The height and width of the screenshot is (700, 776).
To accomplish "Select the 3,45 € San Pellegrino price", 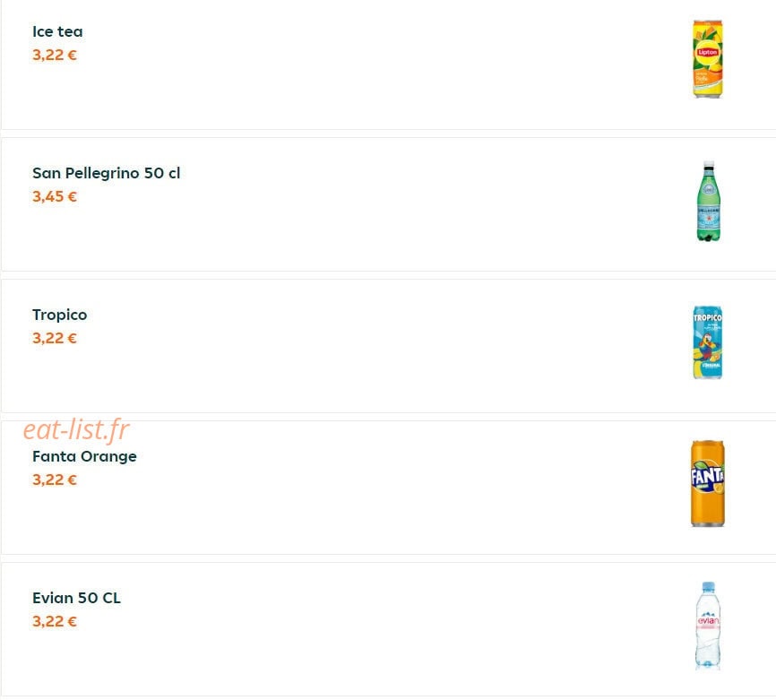I will pos(55,196).
